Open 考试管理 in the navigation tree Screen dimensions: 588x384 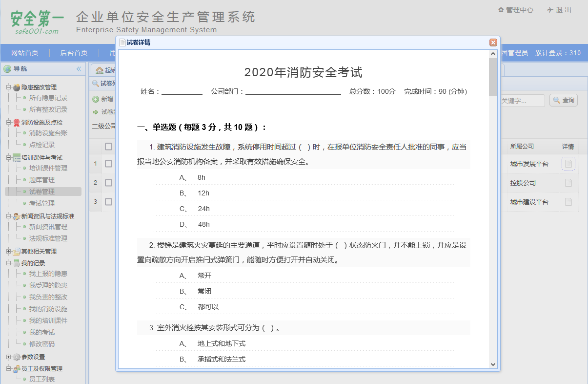click(x=42, y=203)
